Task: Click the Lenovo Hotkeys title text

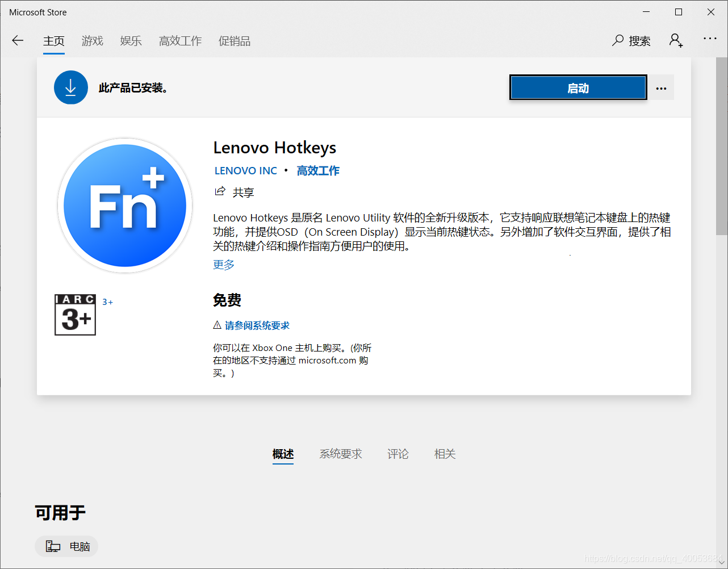Action: click(275, 148)
